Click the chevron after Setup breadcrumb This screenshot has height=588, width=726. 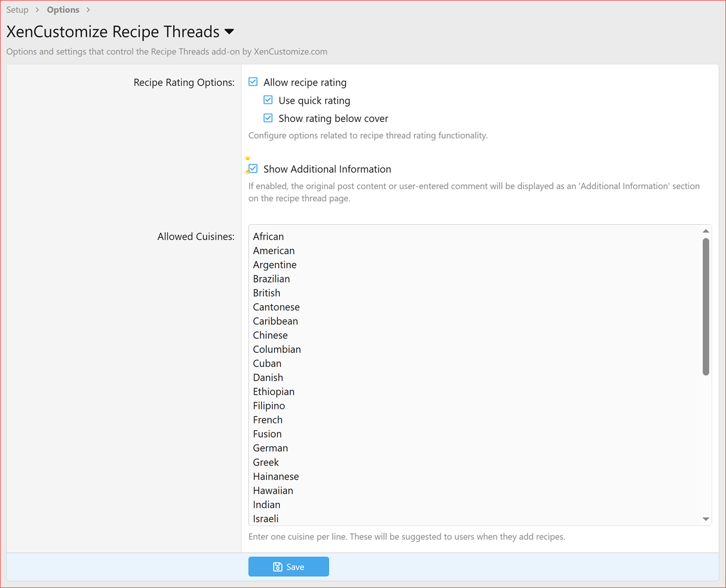(36, 10)
